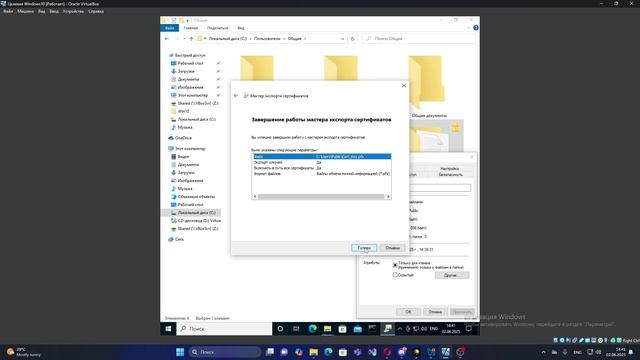Click the horizontal scrollbar right arrow in the wizard
This screenshot has height=360, width=640.
[388, 196]
